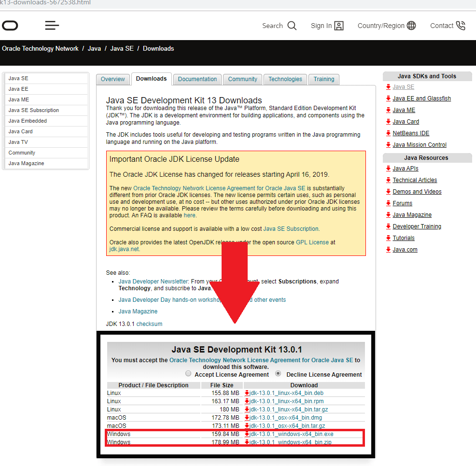Viewport: 476px width, 466px height.
Task: Download jdk-13.0.1_linux-x64_bin.rpm
Action: [x=287, y=401]
